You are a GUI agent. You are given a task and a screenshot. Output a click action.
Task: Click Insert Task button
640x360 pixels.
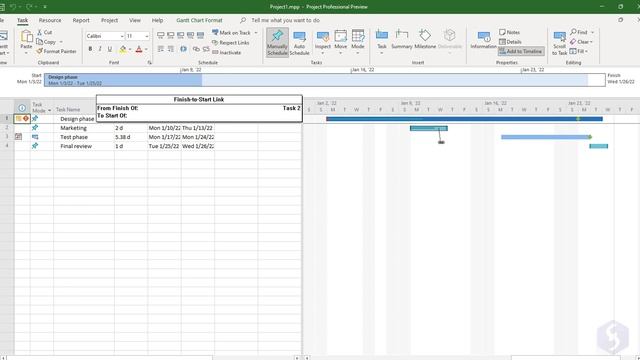[382, 42]
